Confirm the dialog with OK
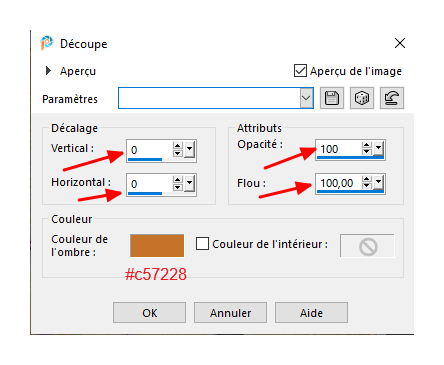The width and height of the screenshot is (444, 365). (149, 313)
